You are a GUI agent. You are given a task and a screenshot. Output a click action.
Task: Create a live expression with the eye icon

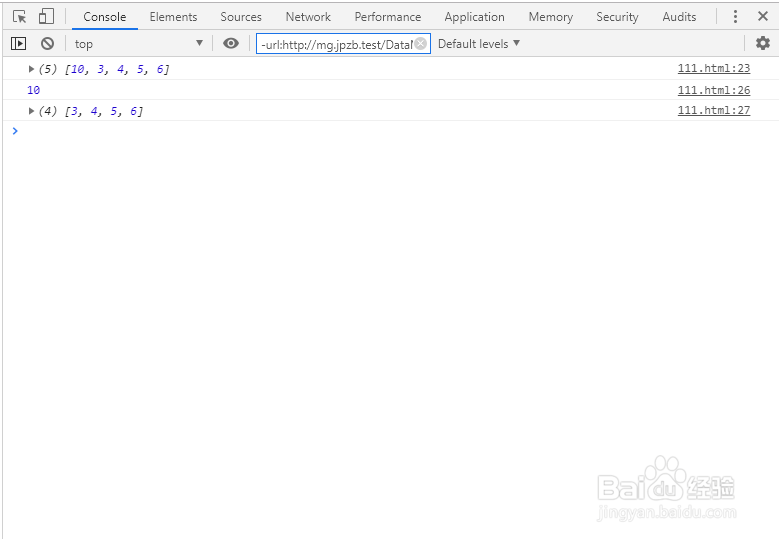(231, 44)
